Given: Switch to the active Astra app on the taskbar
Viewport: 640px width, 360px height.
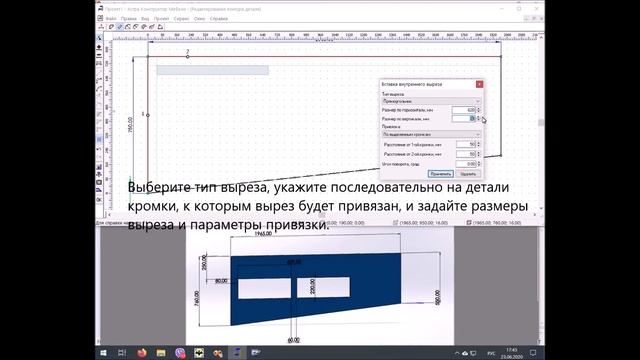Looking at the screenshot, I should click(x=237, y=353).
